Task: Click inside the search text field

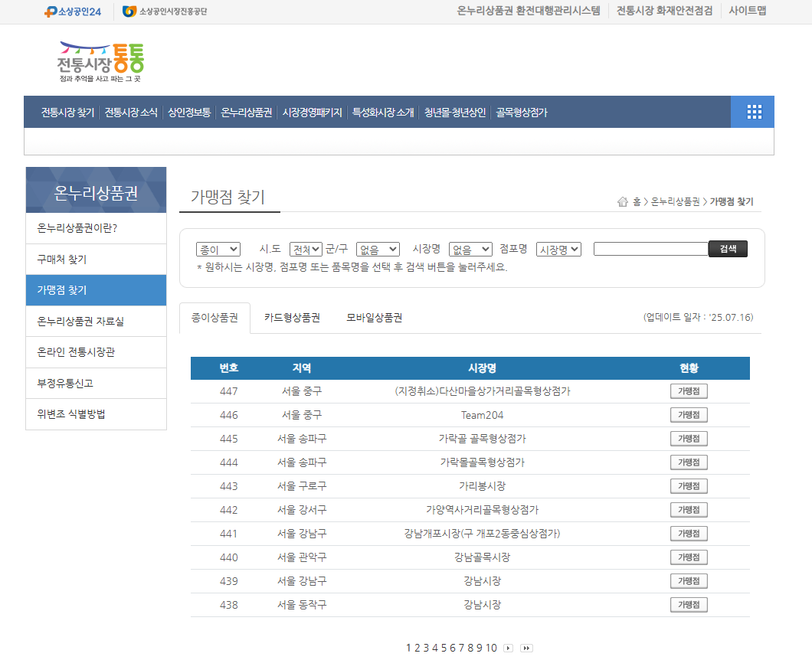Action: [x=650, y=248]
